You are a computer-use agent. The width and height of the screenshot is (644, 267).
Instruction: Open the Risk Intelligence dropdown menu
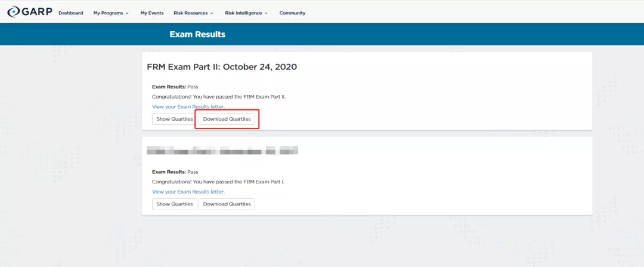[x=246, y=13]
